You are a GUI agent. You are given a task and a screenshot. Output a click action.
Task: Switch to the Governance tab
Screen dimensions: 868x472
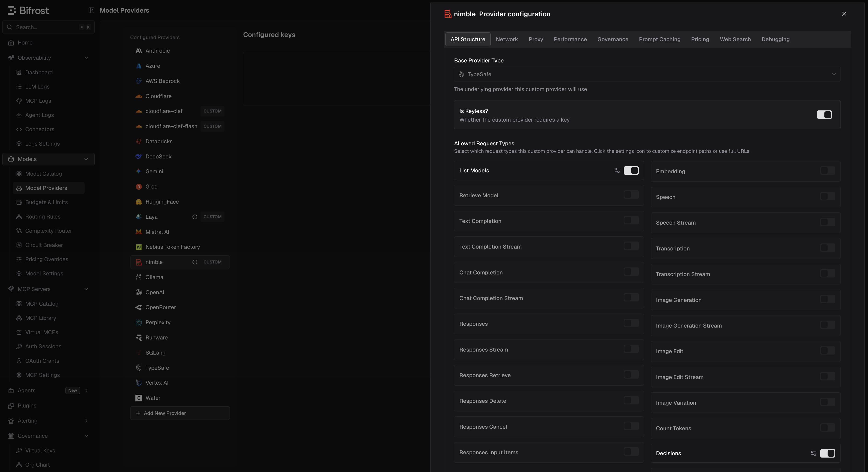click(613, 39)
